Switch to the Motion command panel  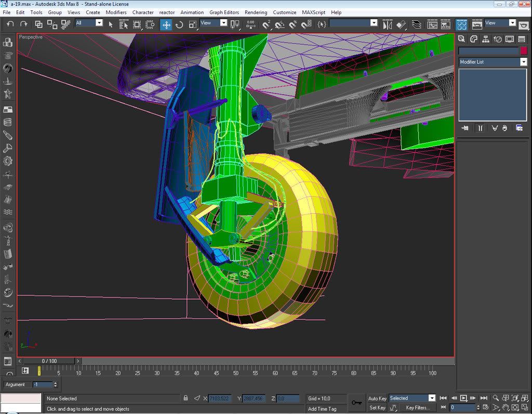click(498, 39)
